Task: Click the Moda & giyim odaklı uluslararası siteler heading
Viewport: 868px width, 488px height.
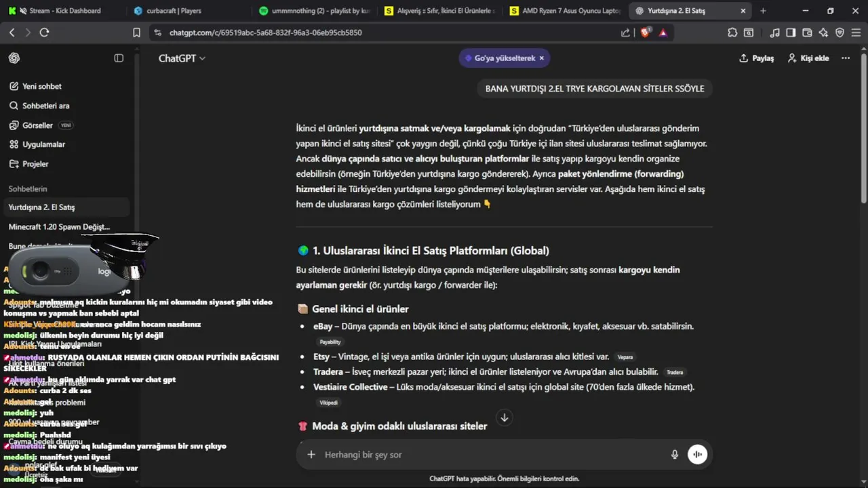Action: tap(399, 426)
